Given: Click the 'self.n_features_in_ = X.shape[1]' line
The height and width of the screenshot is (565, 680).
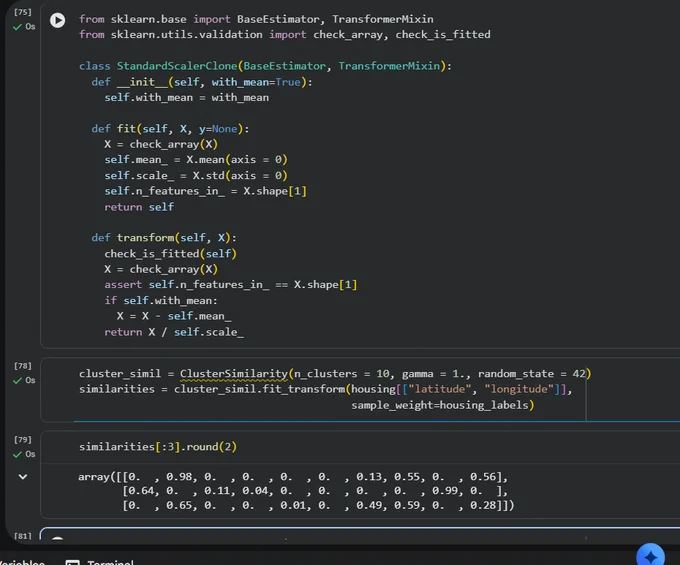Looking at the screenshot, I should click(x=205, y=191).
